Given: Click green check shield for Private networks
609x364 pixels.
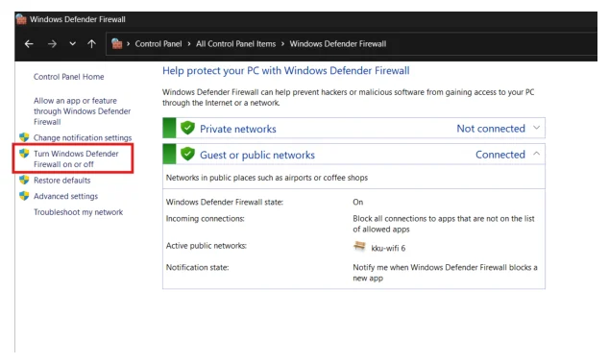Looking at the screenshot, I should [x=187, y=128].
